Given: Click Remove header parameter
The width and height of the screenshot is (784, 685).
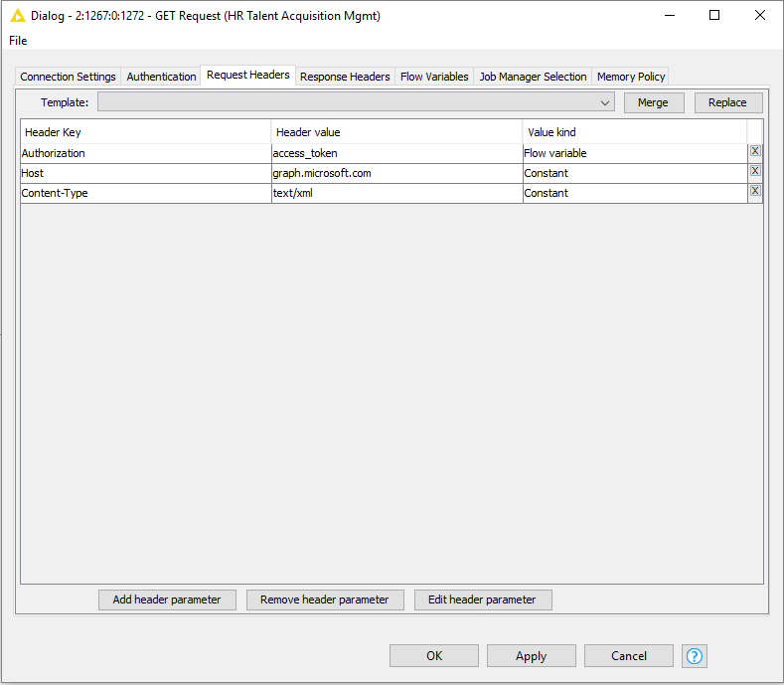Looking at the screenshot, I should tap(325, 599).
